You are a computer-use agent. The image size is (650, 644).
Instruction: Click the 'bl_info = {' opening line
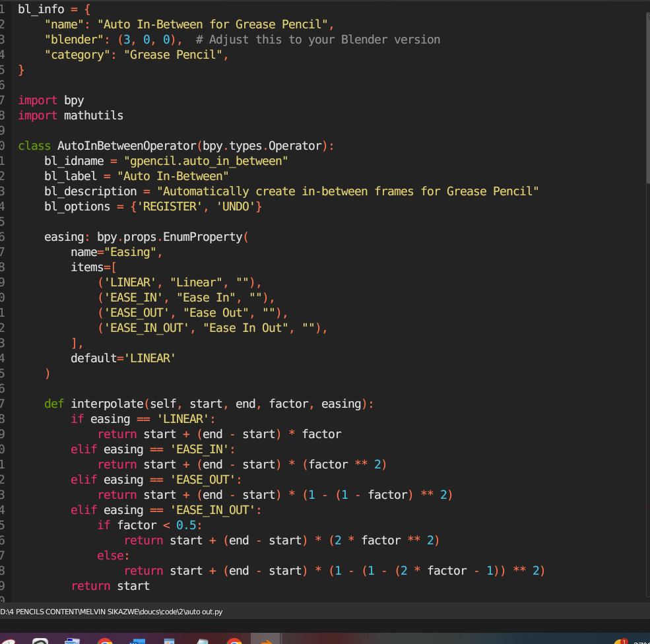coord(54,9)
